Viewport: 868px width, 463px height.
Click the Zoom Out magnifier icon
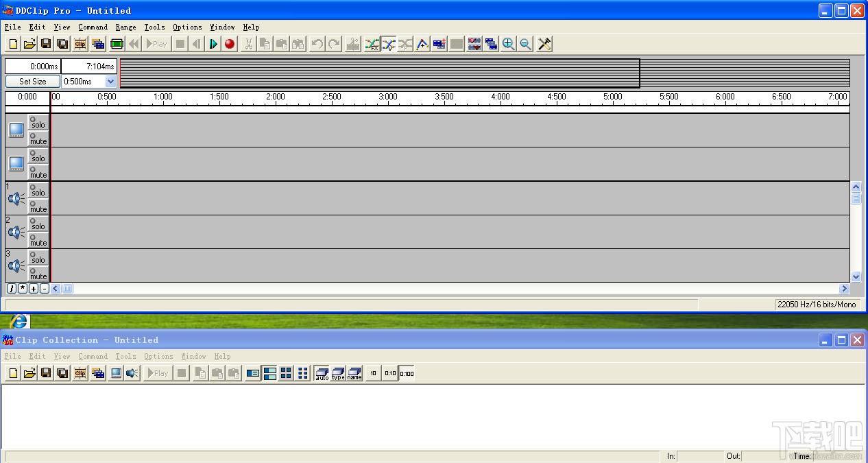tap(525, 44)
